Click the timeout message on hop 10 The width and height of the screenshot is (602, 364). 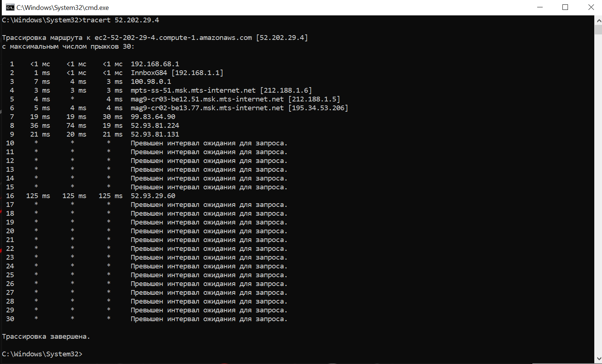tap(209, 143)
